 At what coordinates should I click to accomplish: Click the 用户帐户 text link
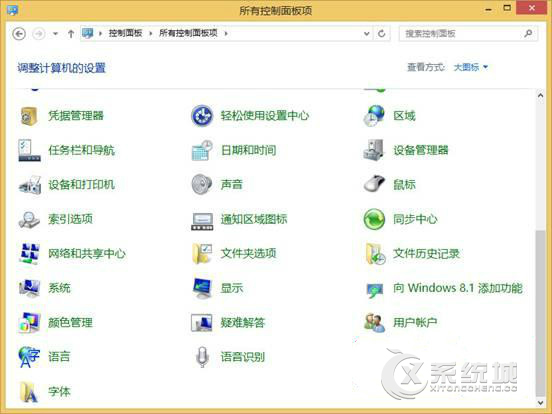tap(415, 322)
